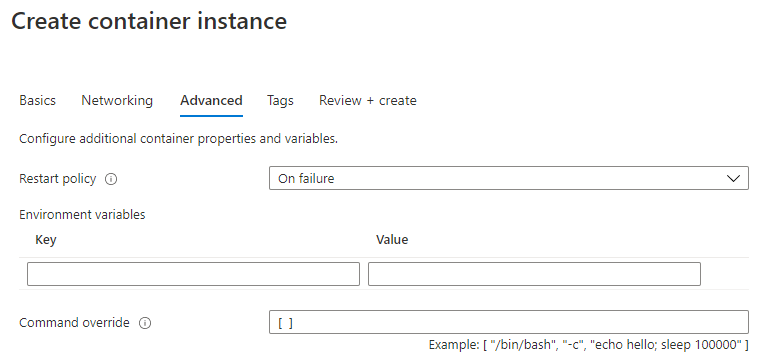Click the command override example text
Screen dimensions: 765x363
[x=588, y=345]
